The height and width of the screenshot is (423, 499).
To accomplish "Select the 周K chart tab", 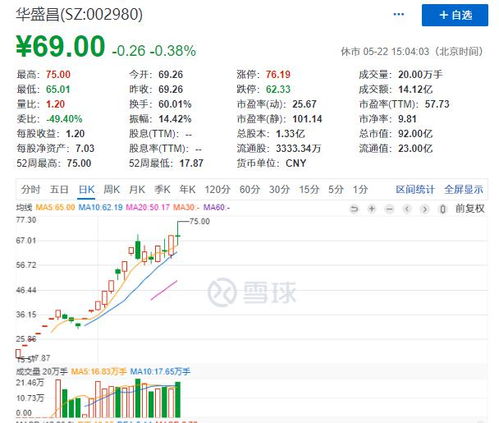I will pyautogui.click(x=112, y=190).
